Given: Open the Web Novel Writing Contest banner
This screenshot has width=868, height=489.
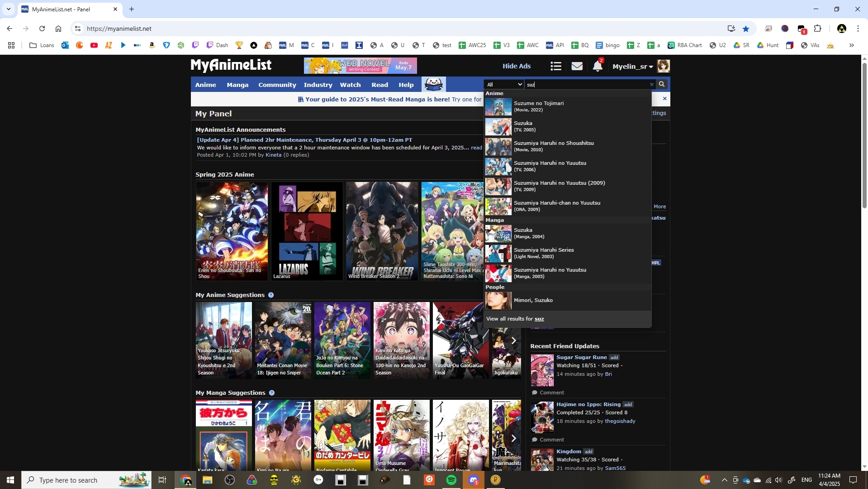Looking at the screenshot, I should click(360, 66).
